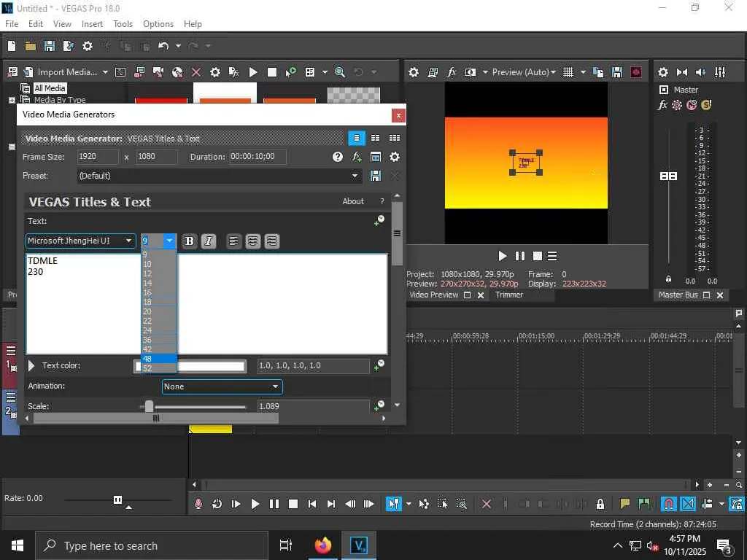
Task: Click the Undo arrow button
Action: (x=163, y=46)
